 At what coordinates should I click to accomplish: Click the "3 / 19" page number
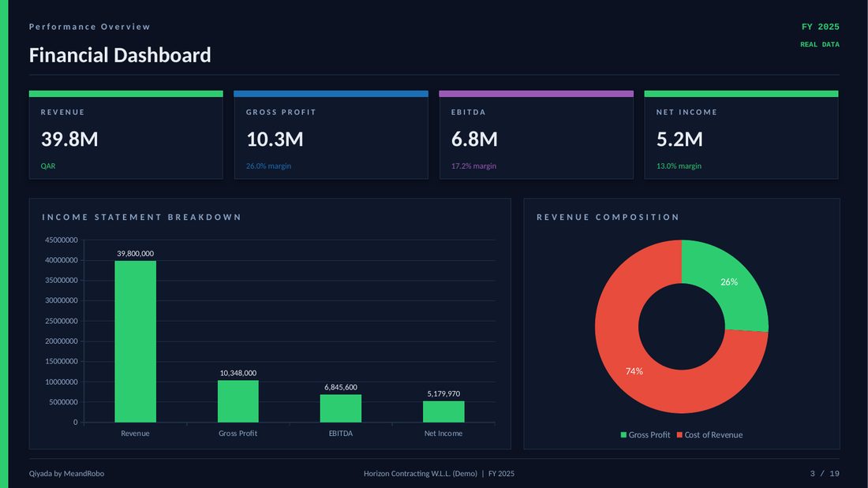(x=825, y=474)
